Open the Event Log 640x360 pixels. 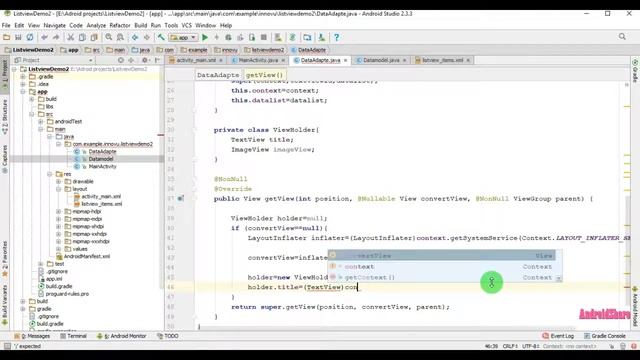(x=558, y=336)
